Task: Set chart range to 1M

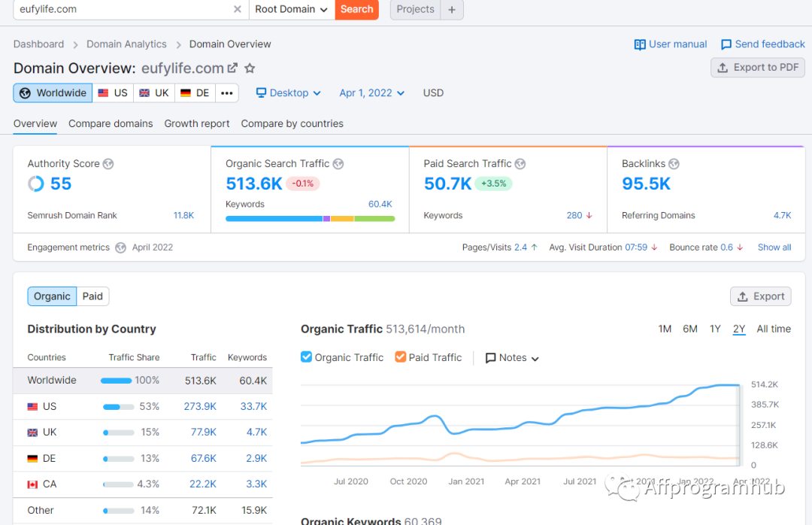Action: point(665,329)
